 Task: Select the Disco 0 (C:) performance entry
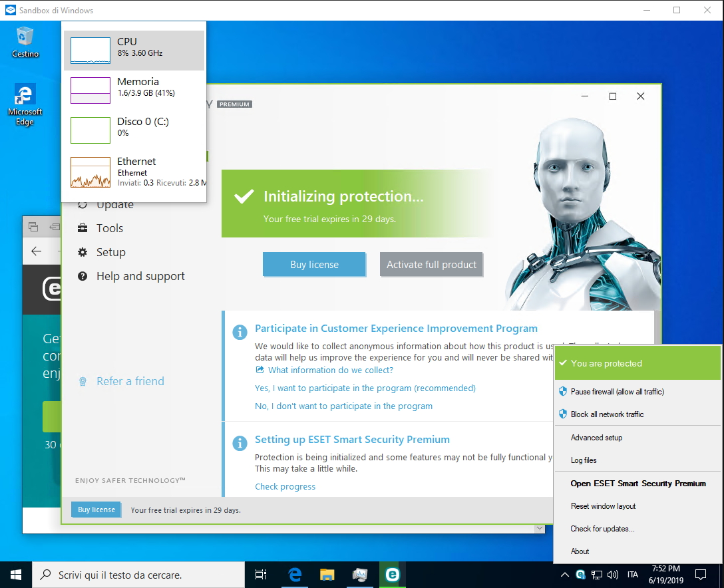134,130
